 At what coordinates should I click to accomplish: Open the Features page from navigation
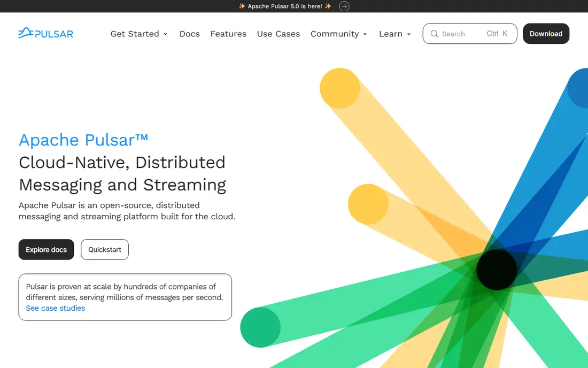tap(228, 34)
